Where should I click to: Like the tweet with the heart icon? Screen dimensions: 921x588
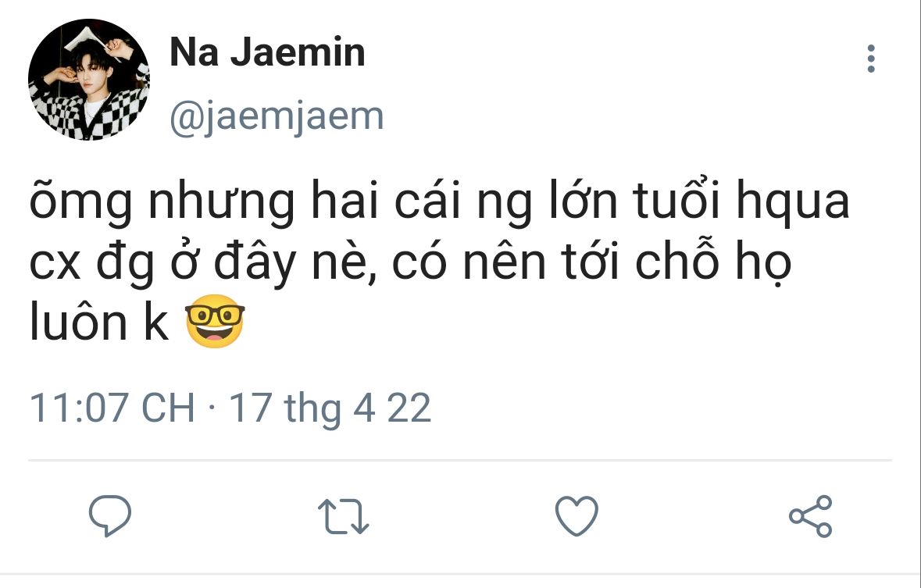(577, 515)
